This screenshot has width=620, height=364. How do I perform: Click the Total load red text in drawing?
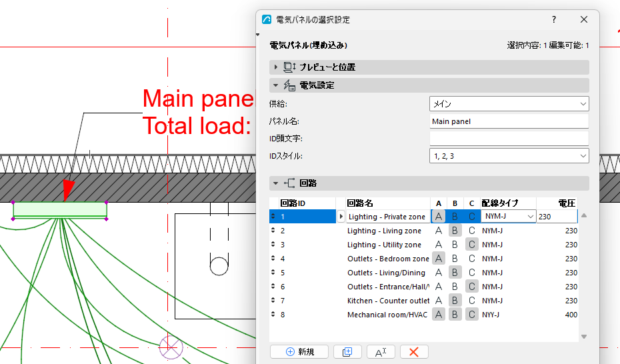click(197, 126)
